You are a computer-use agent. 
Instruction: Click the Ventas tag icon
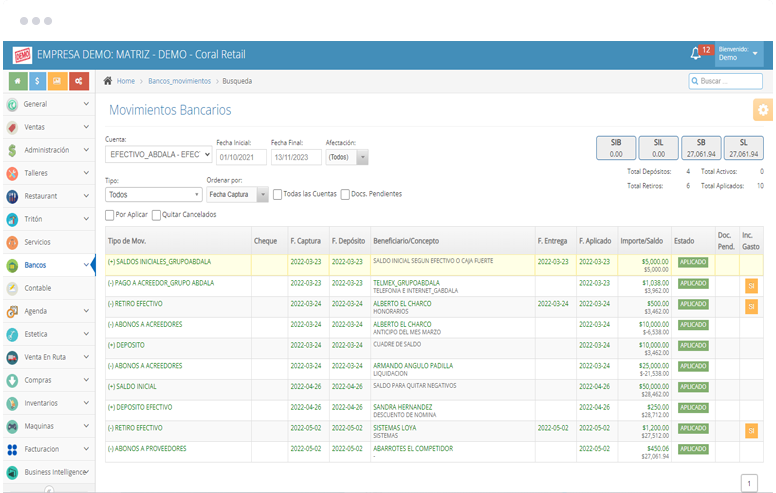pyautogui.click(x=12, y=127)
